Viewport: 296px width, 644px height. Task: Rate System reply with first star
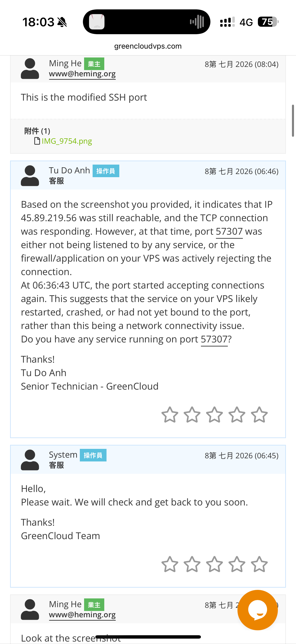170,564
